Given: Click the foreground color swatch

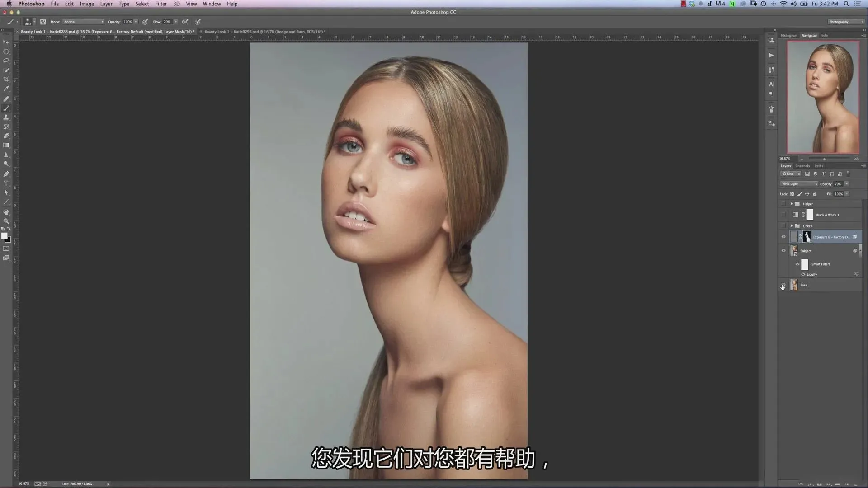Looking at the screenshot, I should point(4,236).
